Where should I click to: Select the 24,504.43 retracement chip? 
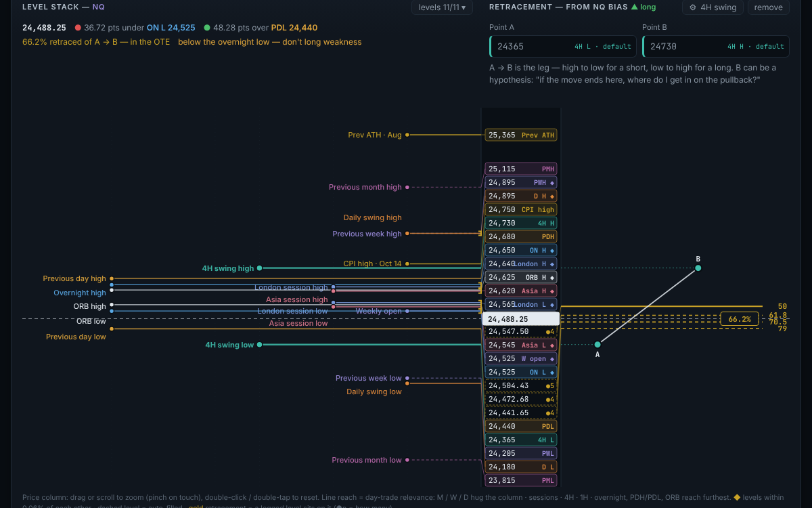(x=521, y=385)
